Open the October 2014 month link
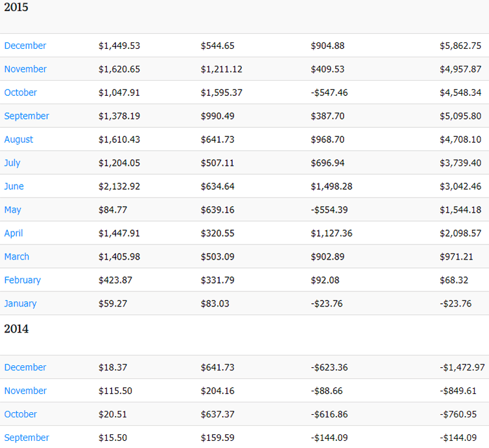This screenshot has width=489, height=448. point(21,415)
